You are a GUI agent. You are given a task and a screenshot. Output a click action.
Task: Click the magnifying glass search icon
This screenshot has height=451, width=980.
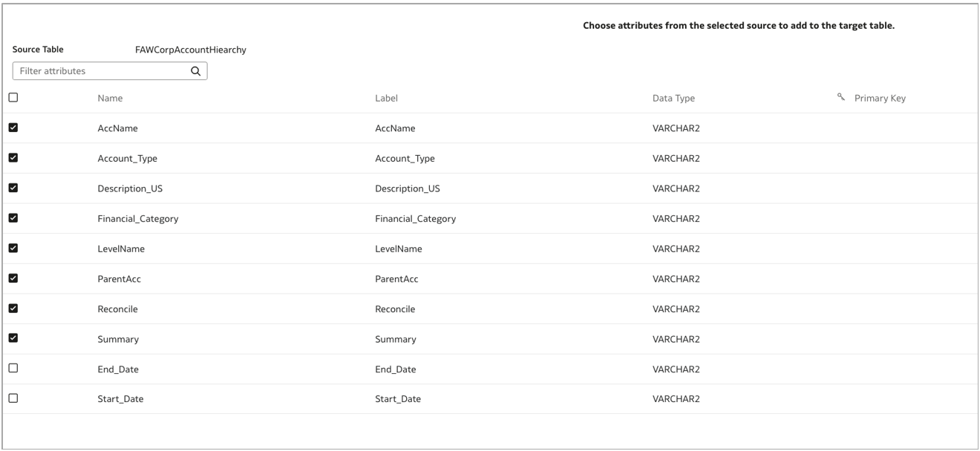click(x=195, y=70)
